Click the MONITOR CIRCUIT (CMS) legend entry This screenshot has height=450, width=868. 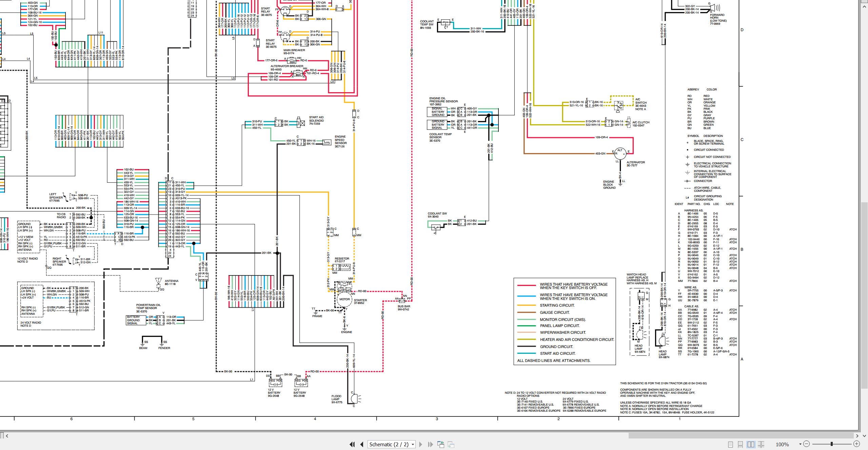coord(563,320)
